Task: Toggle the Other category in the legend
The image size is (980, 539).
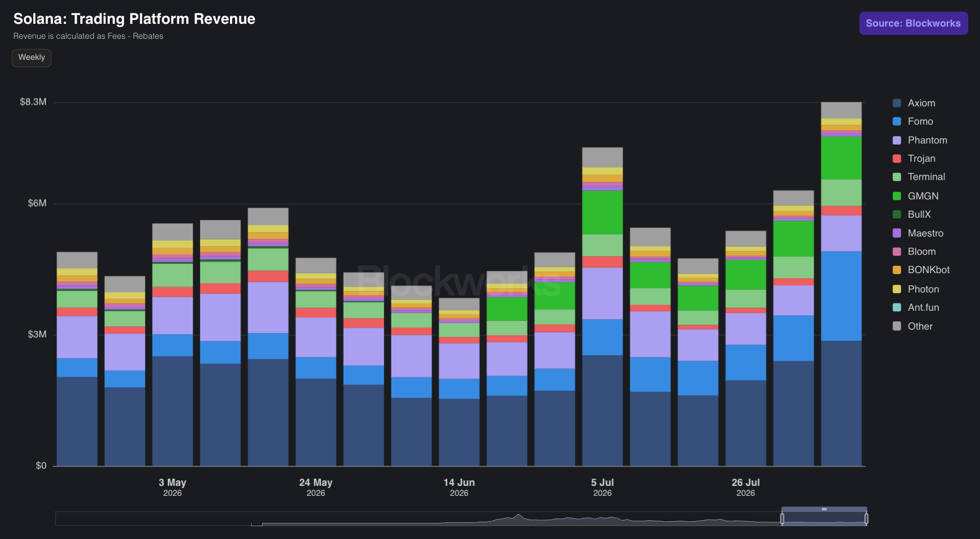Action: coord(913,326)
